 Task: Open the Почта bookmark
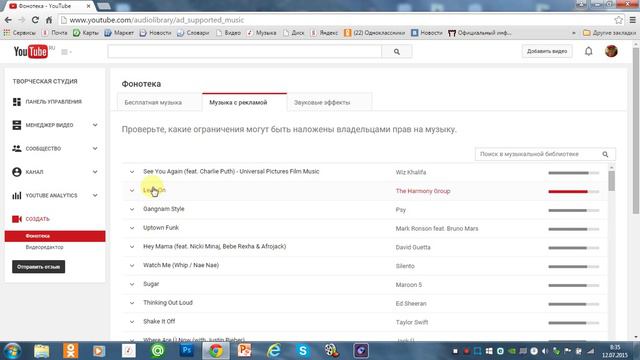55,33
